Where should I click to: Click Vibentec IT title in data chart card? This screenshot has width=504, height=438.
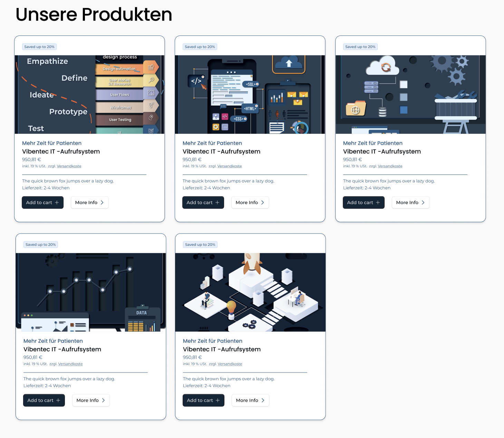point(62,349)
